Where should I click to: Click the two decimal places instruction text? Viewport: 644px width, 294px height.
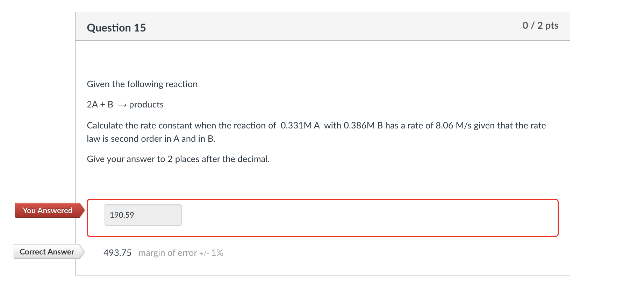coord(178,159)
